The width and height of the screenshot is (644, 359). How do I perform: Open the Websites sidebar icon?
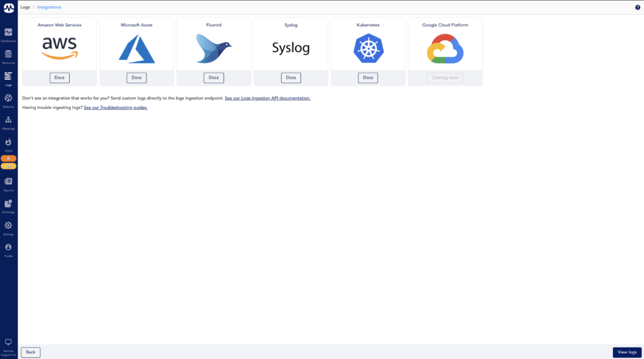tap(8, 98)
